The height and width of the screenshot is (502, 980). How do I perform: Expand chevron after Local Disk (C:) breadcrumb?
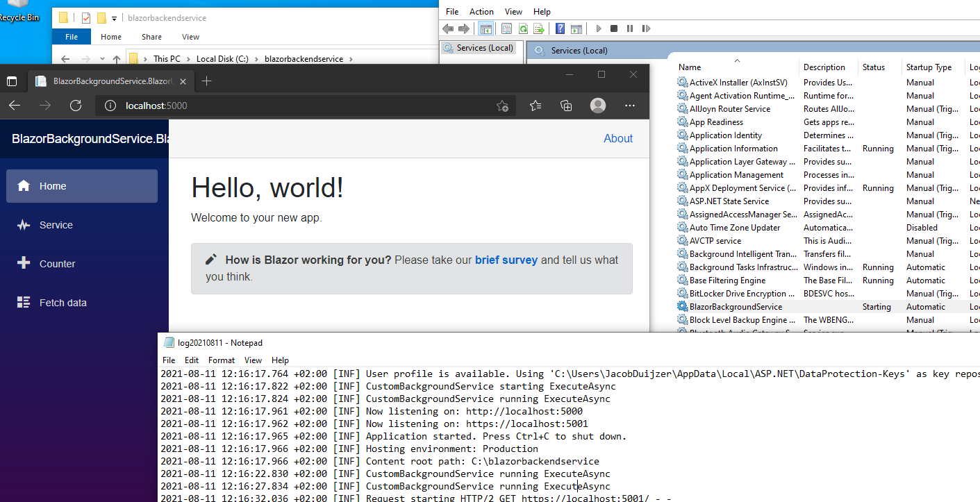pyautogui.click(x=257, y=59)
